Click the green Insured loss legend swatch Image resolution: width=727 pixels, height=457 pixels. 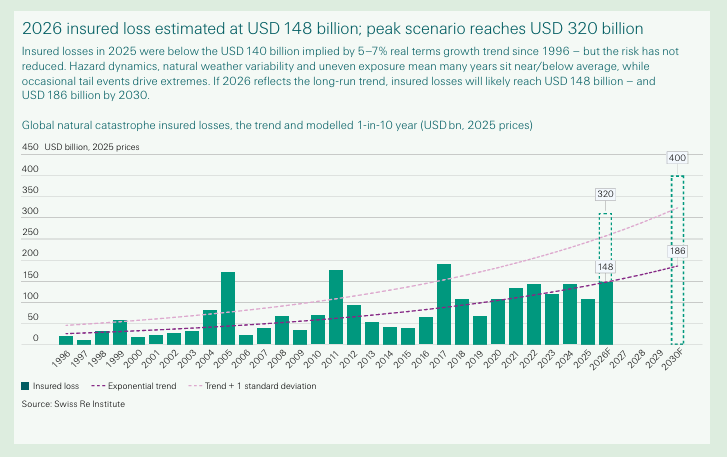(25, 385)
